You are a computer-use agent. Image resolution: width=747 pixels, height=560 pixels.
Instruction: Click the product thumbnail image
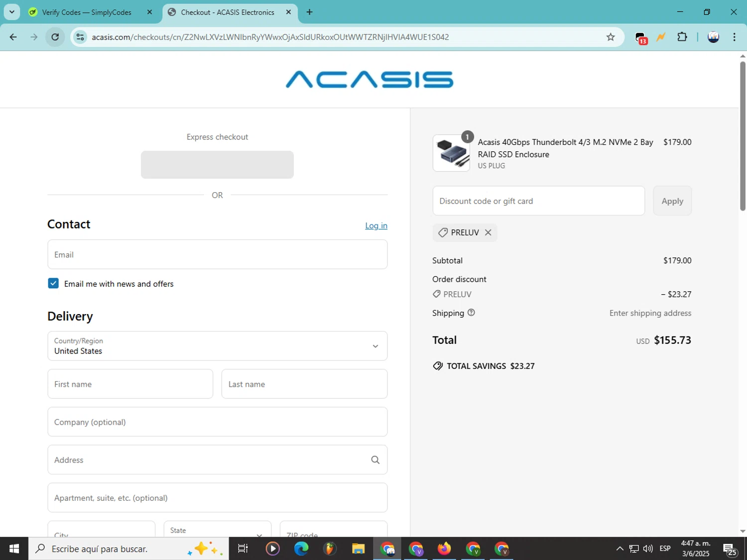coord(451,153)
